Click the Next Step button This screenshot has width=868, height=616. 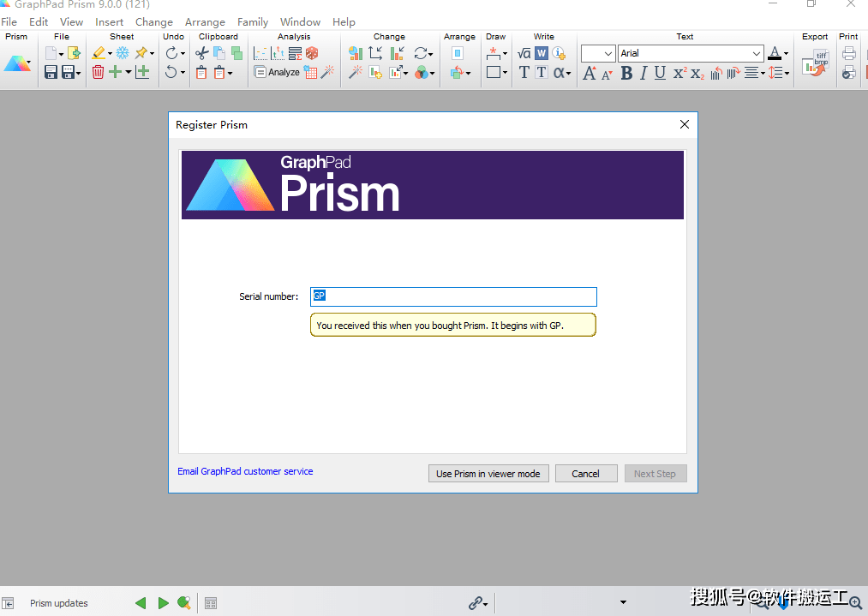[x=655, y=474]
